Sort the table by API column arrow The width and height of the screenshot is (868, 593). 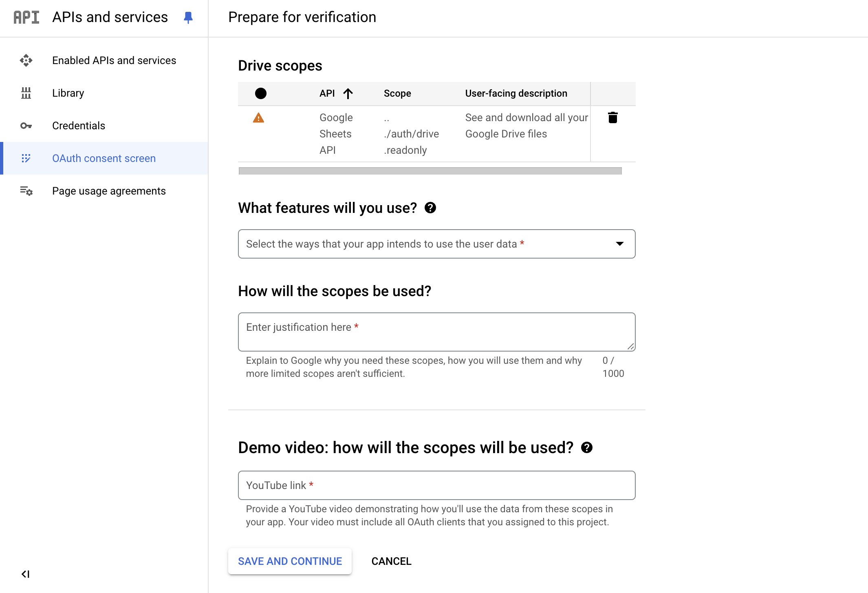348,93
